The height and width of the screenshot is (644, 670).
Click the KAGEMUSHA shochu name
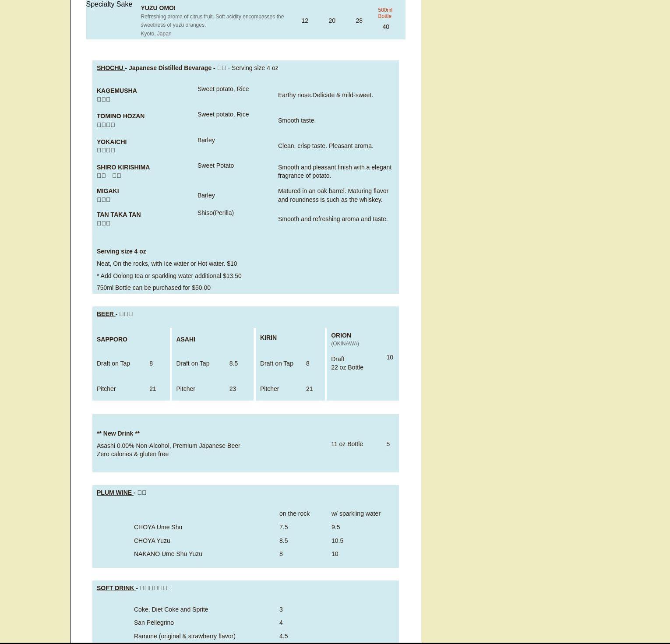tap(117, 91)
